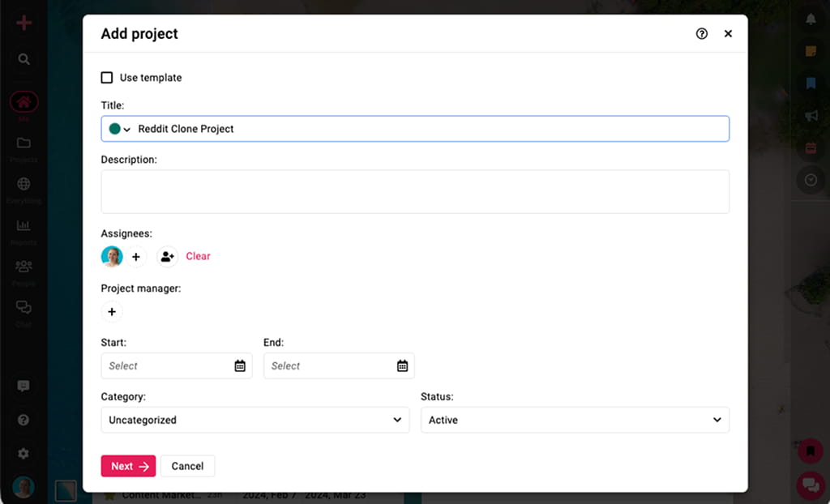Click the End date Select field
The height and width of the screenshot is (504, 830).
[339, 365]
